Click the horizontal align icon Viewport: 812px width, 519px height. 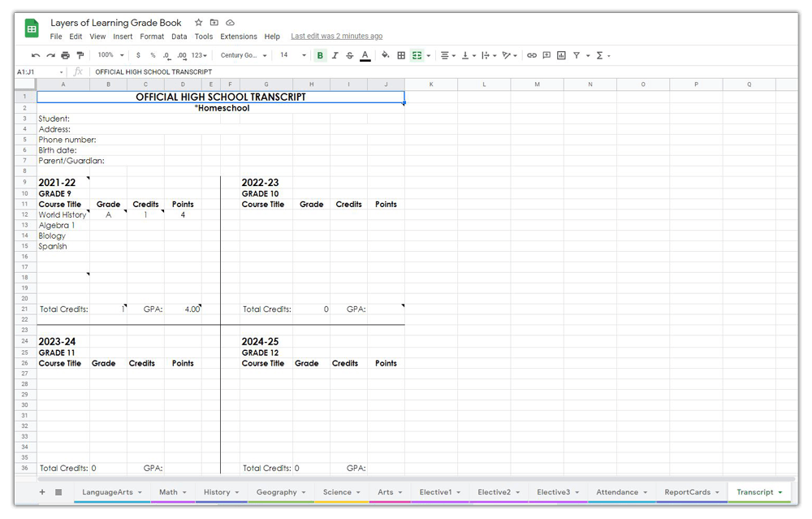tap(444, 55)
